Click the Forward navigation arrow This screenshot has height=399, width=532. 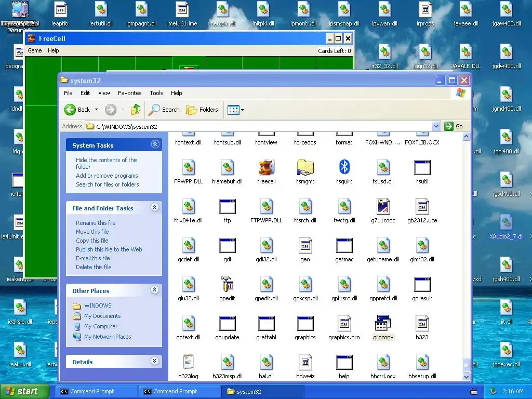click(111, 110)
